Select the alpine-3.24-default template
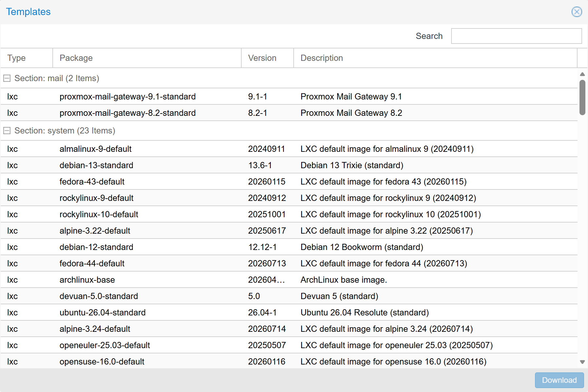The image size is (588, 392). click(289, 329)
